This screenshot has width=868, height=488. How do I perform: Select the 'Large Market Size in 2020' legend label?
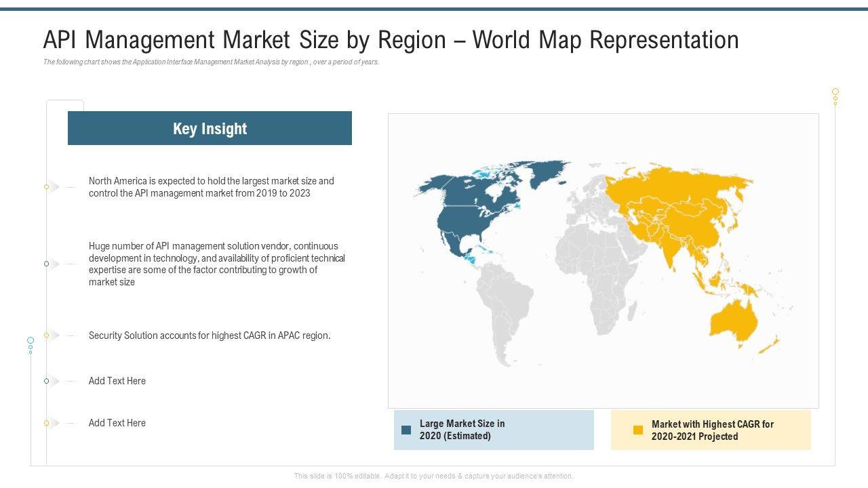[462, 430]
